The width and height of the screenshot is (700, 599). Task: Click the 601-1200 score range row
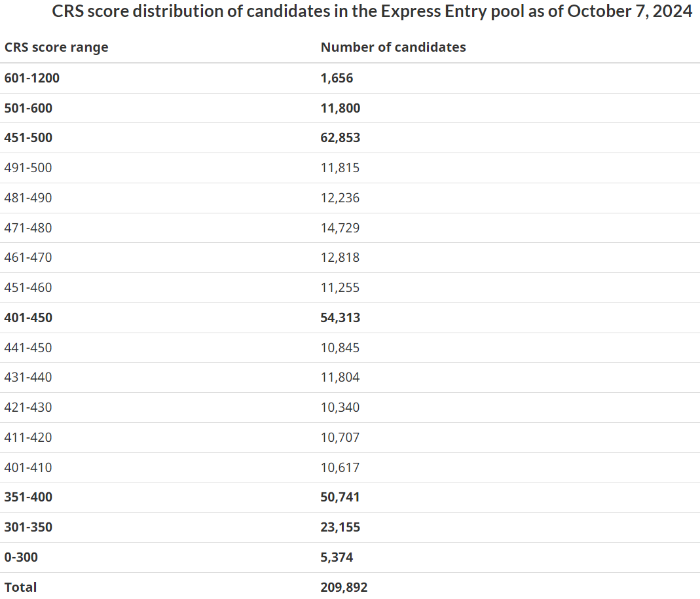coord(350,78)
